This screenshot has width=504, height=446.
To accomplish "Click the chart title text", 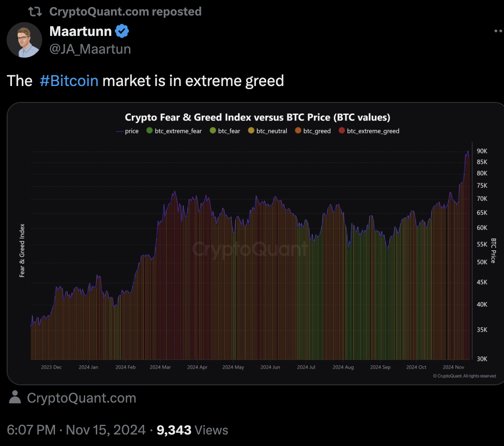I will pos(257,117).
